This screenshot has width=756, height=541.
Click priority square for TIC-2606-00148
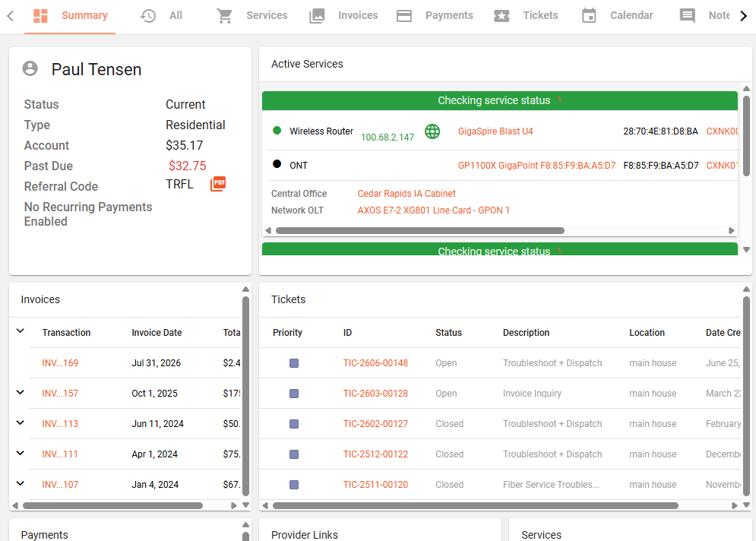293,363
